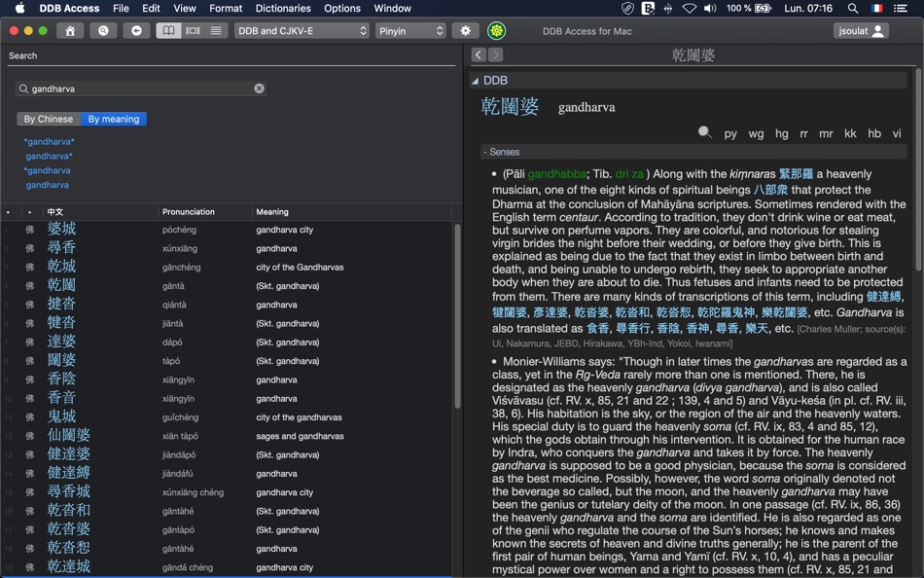924x578 pixels.
Task: Open the Window menu
Action: [x=393, y=8]
